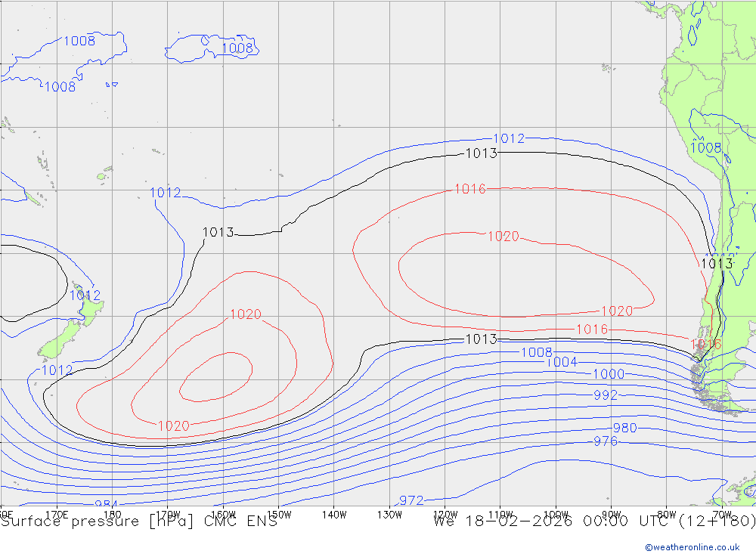Click the 140W longitude label
Viewport: 756px width, 554px height.
point(334,515)
